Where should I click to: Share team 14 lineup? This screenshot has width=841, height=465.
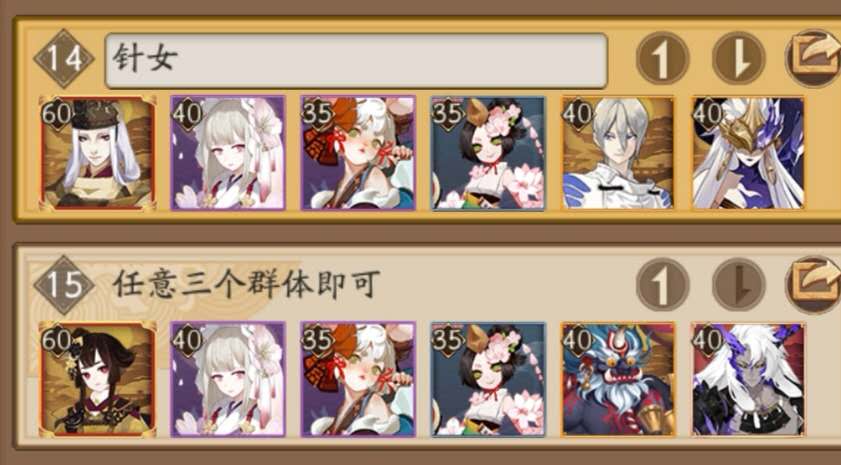[814, 58]
